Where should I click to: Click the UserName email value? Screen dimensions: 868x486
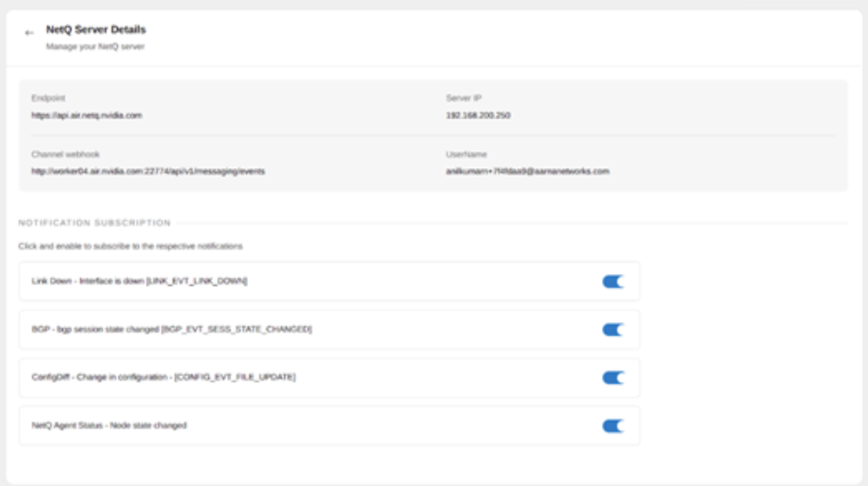528,171
